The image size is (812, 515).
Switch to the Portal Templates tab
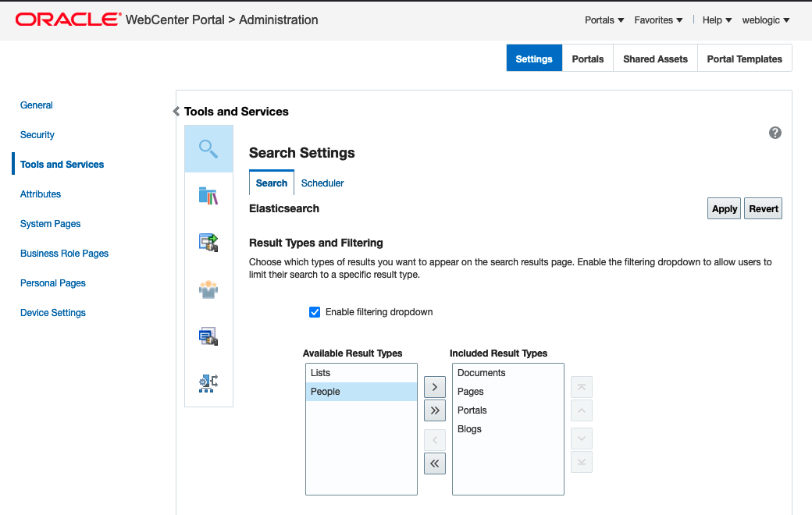pos(744,59)
